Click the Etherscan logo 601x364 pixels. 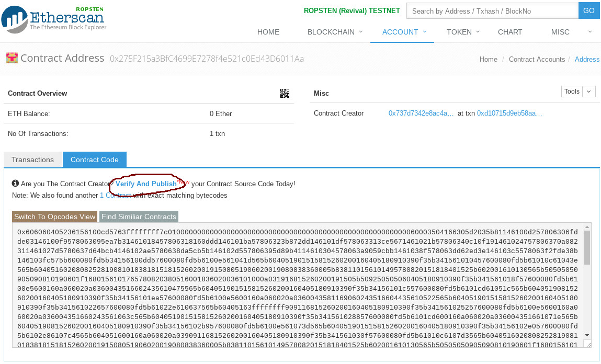[54, 19]
